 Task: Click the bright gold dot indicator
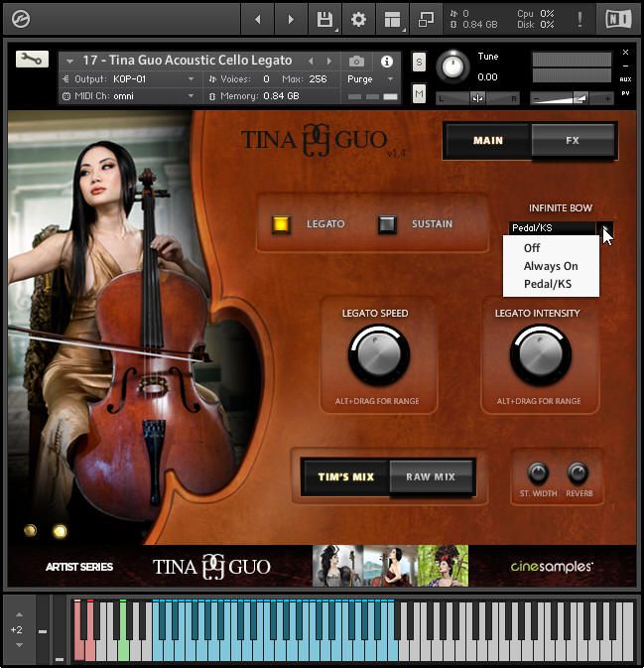point(60,531)
